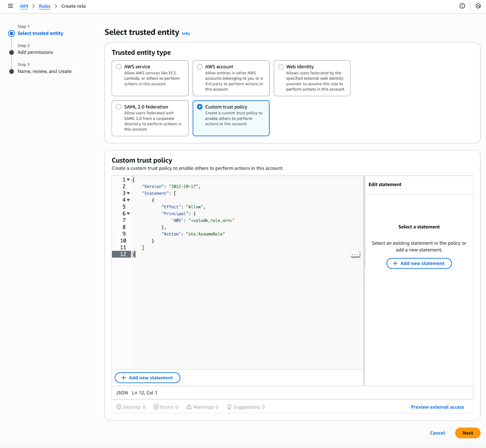Click the info circle icon in header
486x448 pixels.
pyautogui.click(x=462, y=6)
